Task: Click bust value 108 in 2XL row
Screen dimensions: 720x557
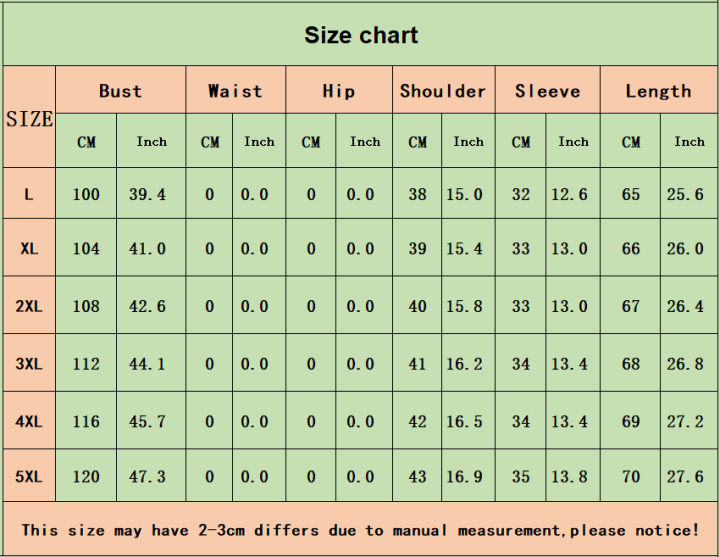Action: pyautogui.click(x=86, y=306)
